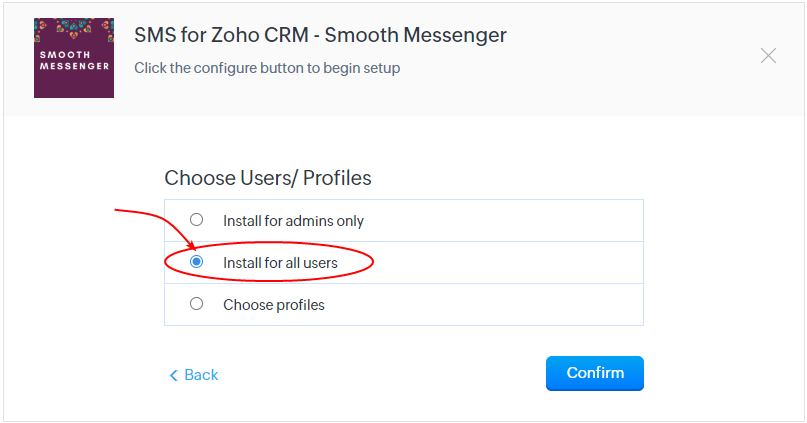Screen dimensions: 807x423
Task: Click the left chevron icon beside Back
Action: tap(173, 375)
